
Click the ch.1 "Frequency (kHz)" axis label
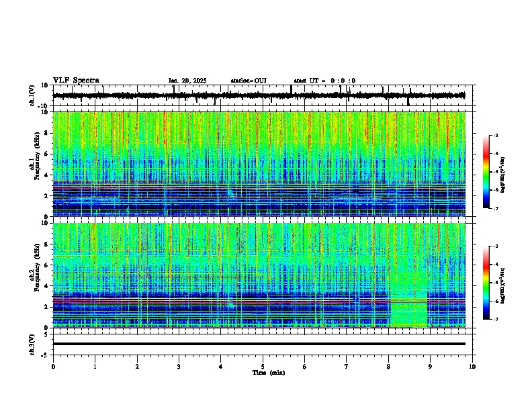point(37,156)
